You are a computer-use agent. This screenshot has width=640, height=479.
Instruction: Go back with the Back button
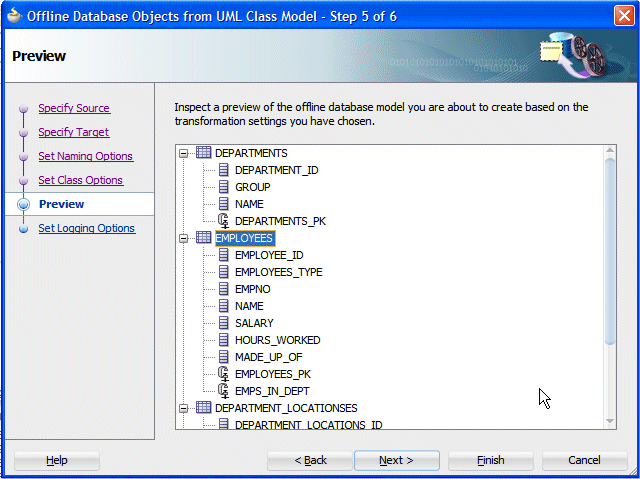[x=310, y=460]
